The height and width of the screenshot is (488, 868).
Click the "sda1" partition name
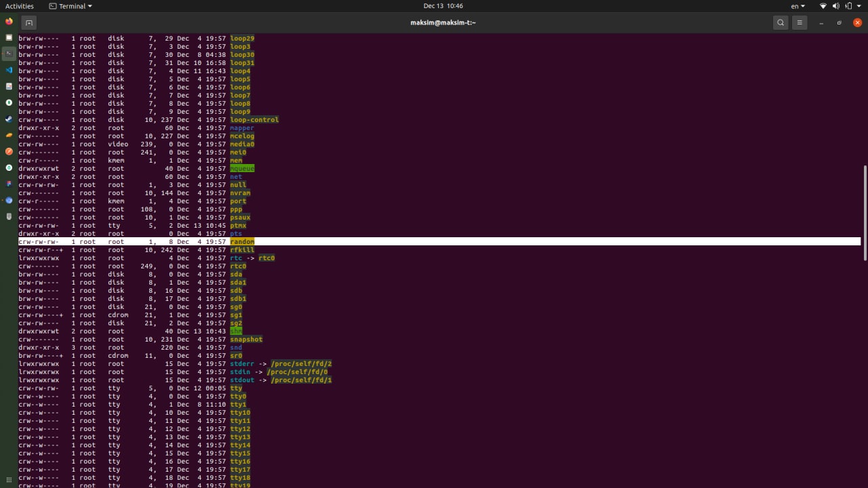coord(238,283)
